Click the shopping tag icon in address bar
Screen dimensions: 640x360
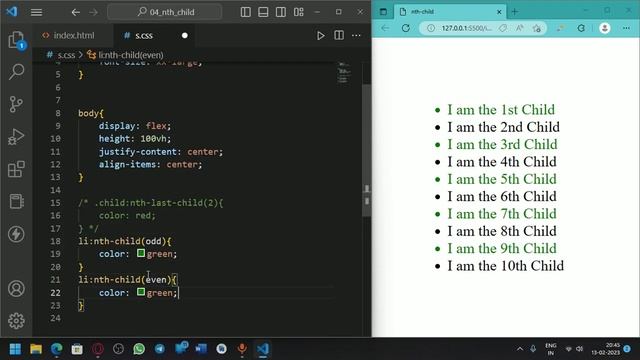coord(503,28)
